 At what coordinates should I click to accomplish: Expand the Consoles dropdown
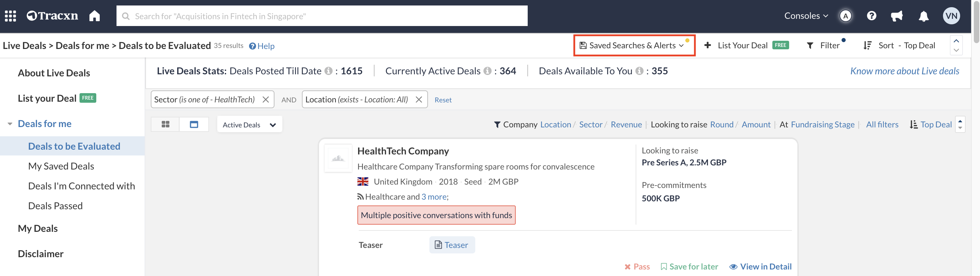[806, 16]
